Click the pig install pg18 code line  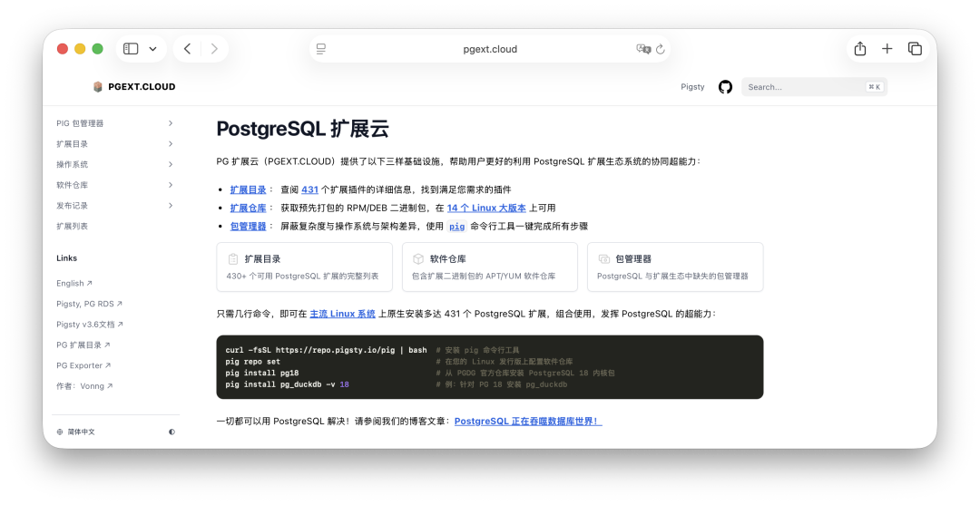[262, 373]
